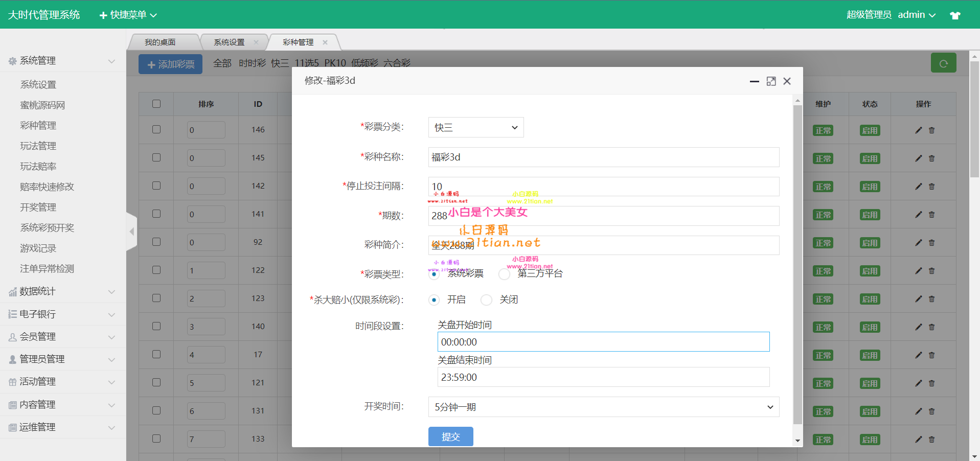The height and width of the screenshot is (461, 980).
Task: Open the 彩票分类 dropdown showing 快三
Action: (475, 127)
